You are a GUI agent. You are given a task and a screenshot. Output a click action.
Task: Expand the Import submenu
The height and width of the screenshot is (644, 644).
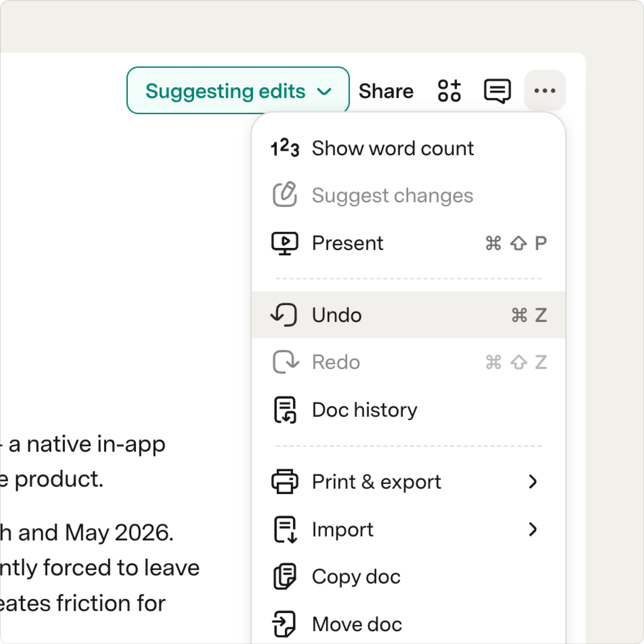pos(408,529)
